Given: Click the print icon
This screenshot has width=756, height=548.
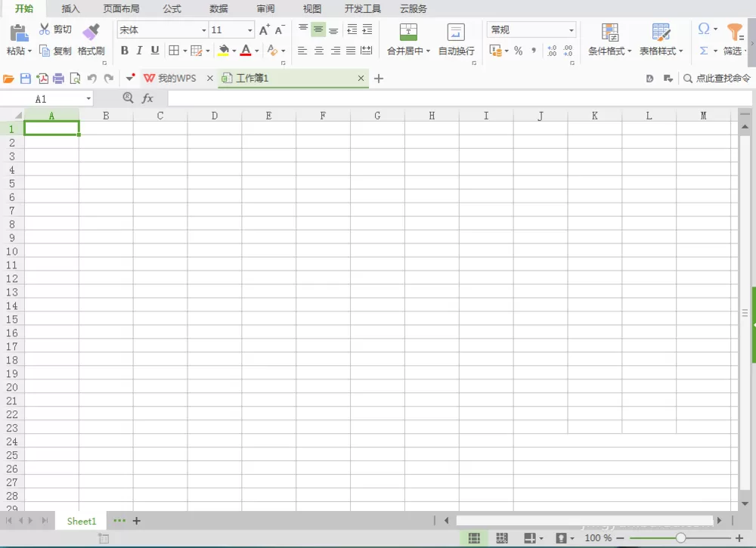Looking at the screenshot, I should 58,79.
